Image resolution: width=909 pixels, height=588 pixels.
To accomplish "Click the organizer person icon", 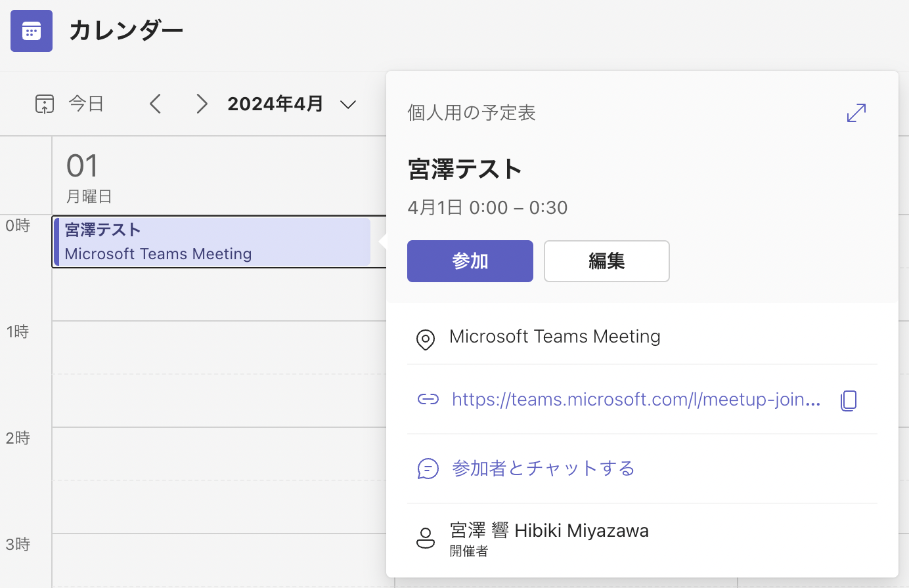I will [x=426, y=538].
